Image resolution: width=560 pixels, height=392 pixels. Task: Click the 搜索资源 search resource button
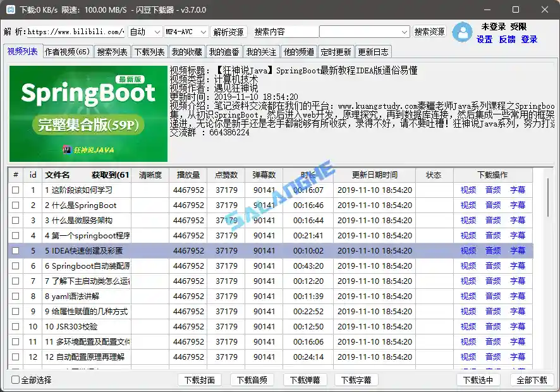click(430, 30)
